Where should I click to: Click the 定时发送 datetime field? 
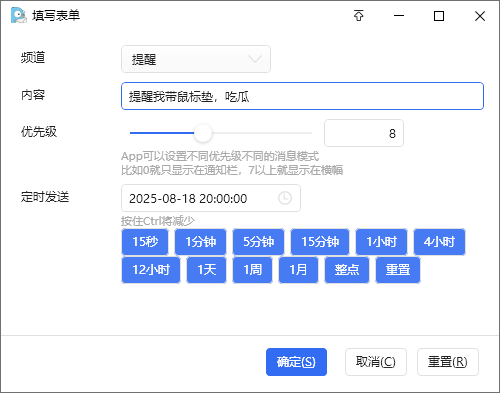(211, 198)
